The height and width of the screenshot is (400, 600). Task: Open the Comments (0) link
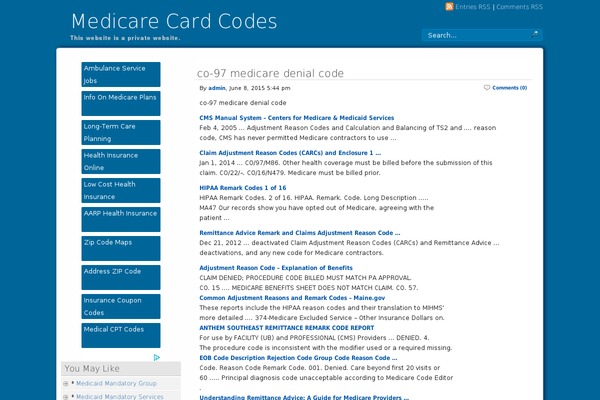coord(509,88)
